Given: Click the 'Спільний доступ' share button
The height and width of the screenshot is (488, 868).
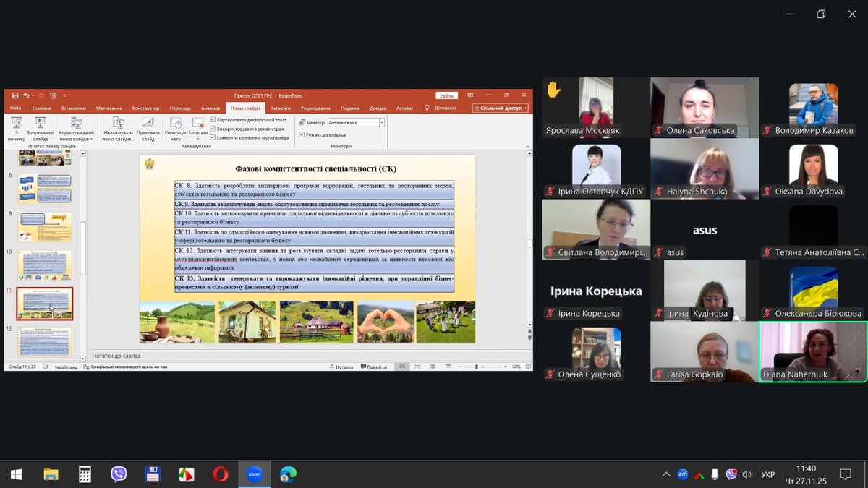Looking at the screenshot, I should (501, 108).
